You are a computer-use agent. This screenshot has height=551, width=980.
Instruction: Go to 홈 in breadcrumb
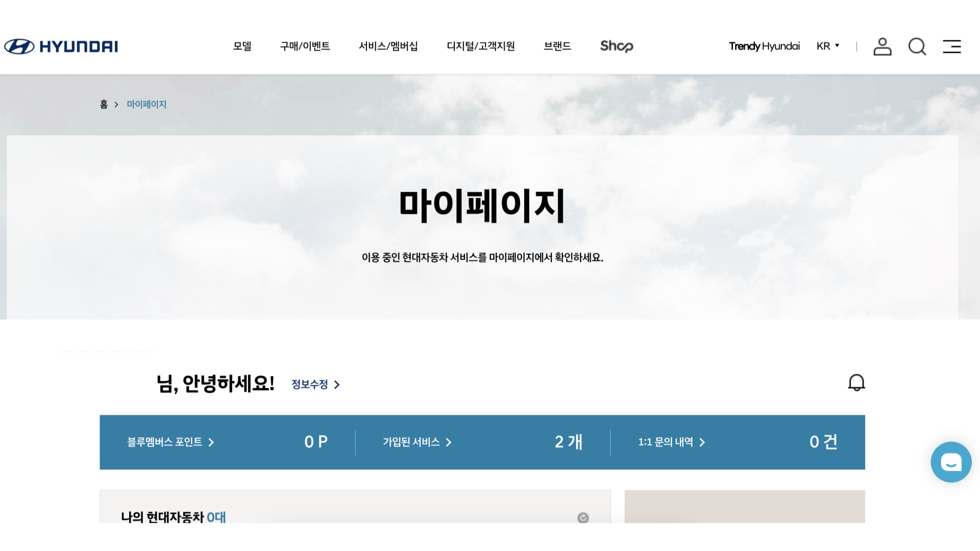click(x=104, y=104)
